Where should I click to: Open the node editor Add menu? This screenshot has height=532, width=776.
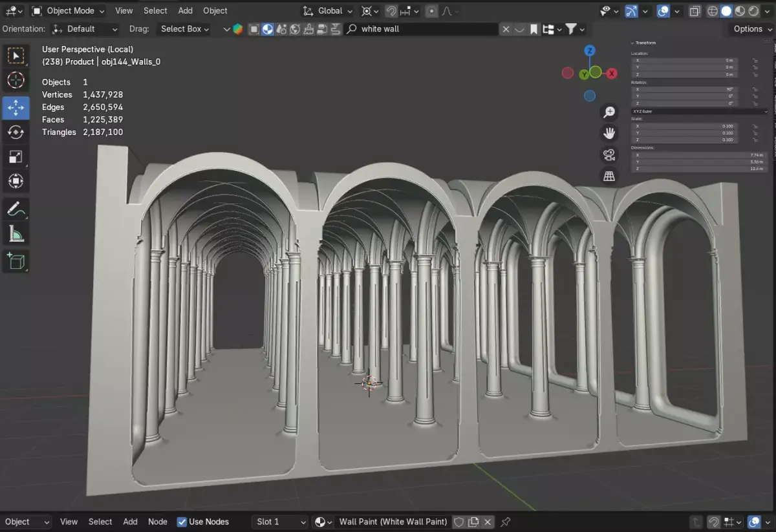[x=130, y=522]
